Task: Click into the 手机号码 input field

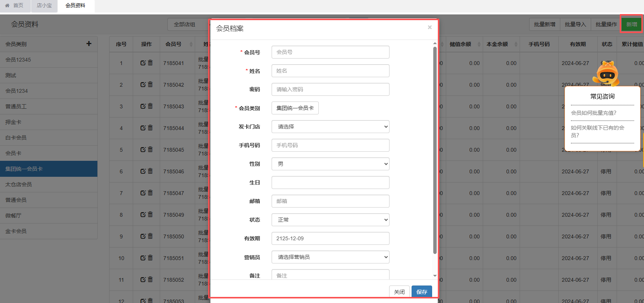Action: (330, 145)
